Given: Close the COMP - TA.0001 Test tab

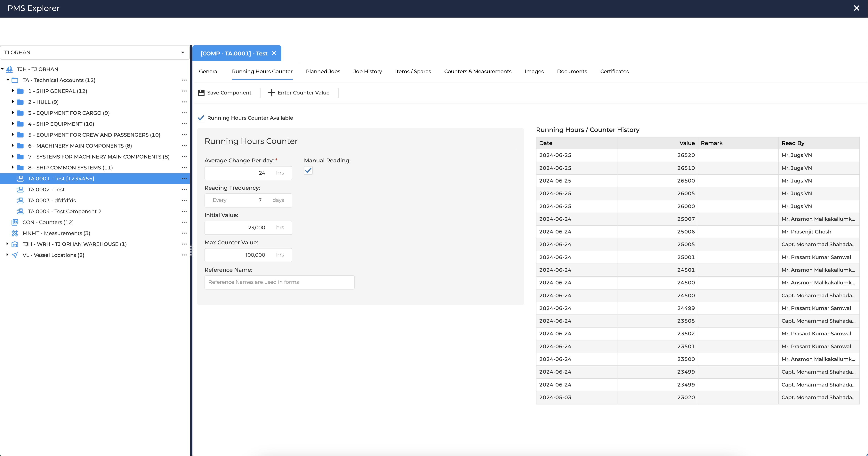Looking at the screenshot, I should (x=274, y=53).
